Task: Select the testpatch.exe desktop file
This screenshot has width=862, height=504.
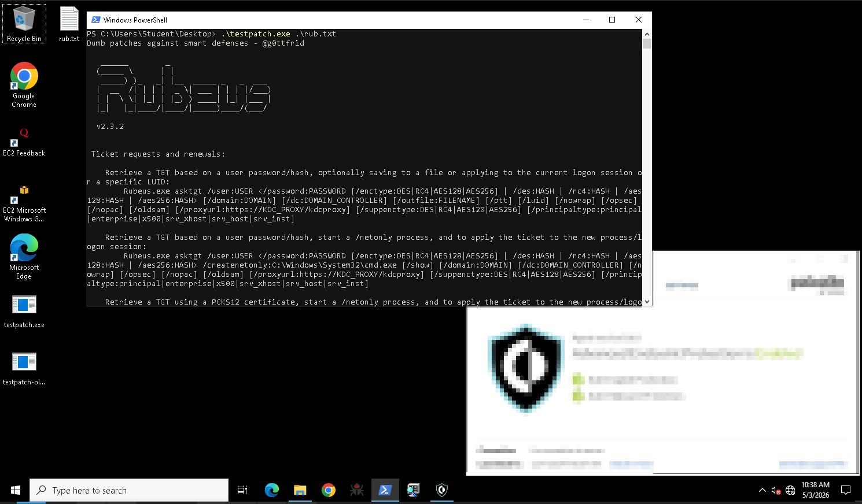Action: tap(24, 312)
